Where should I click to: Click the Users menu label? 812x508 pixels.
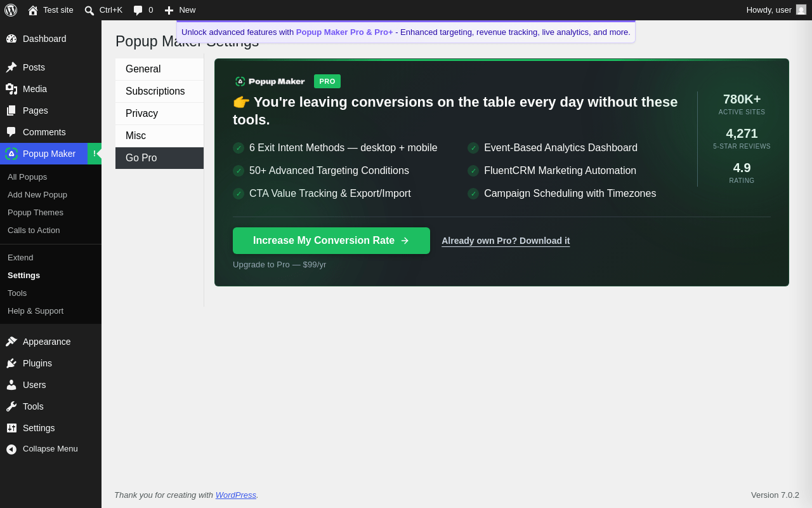(34, 385)
